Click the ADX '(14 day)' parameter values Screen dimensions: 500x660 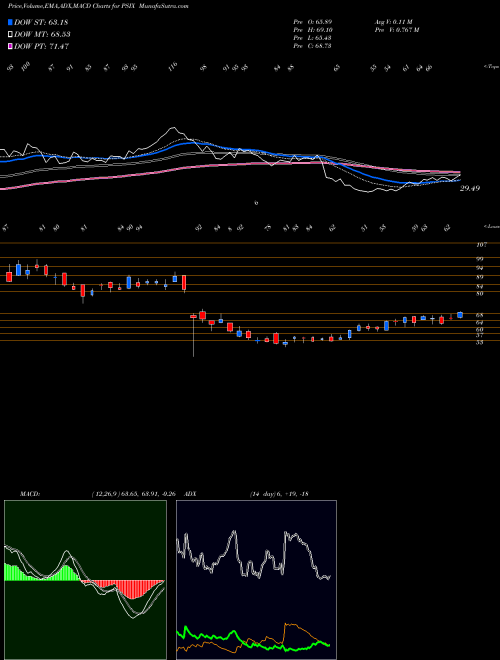point(279,494)
